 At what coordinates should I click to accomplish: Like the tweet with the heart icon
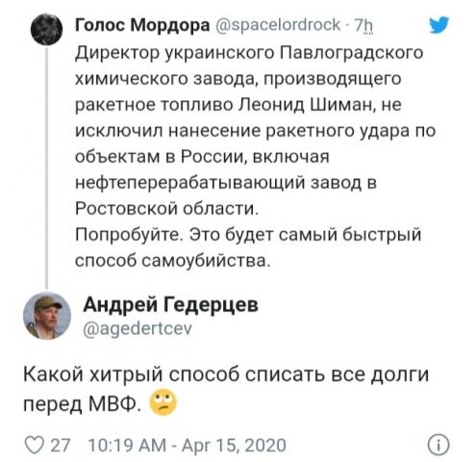click(35, 445)
